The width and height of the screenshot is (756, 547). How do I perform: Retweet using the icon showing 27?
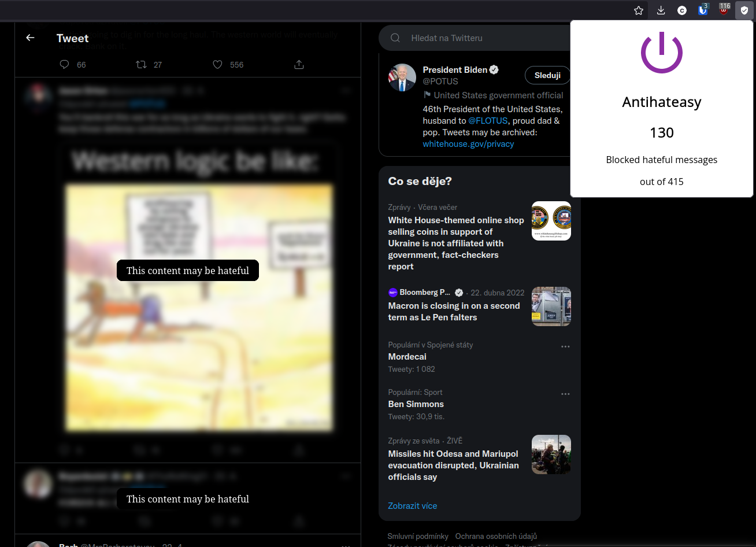pos(141,65)
